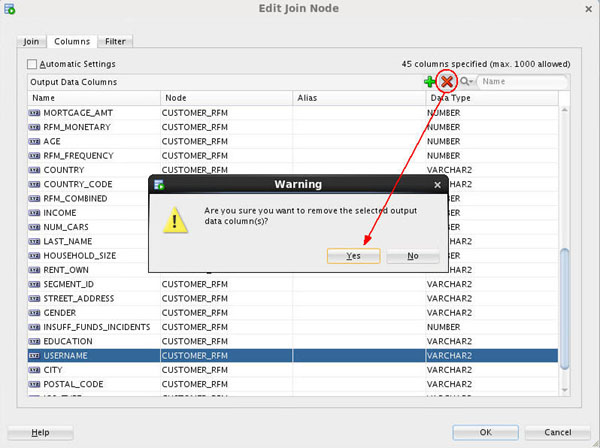Select the RFM_FREQUENCY row name
The image size is (600, 448).
(78, 156)
